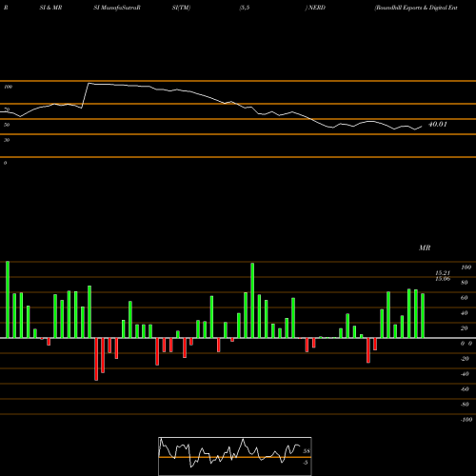Click the longest red bar in MR chart
Image resolution: width=476 pixels, height=476 pixels.
(x=96, y=359)
